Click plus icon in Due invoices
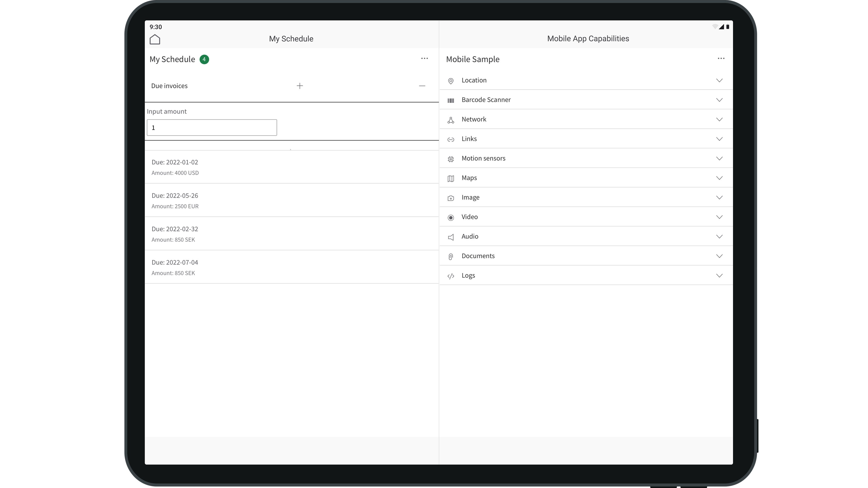Screen dimensions: 868x488 point(300,86)
